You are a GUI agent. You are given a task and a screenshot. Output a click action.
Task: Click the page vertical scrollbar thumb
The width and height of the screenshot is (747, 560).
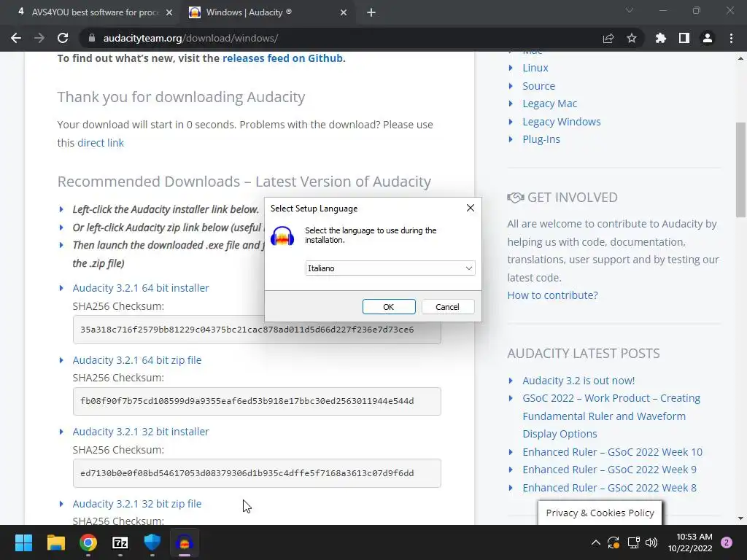pyautogui.click(x=740, y=169)
